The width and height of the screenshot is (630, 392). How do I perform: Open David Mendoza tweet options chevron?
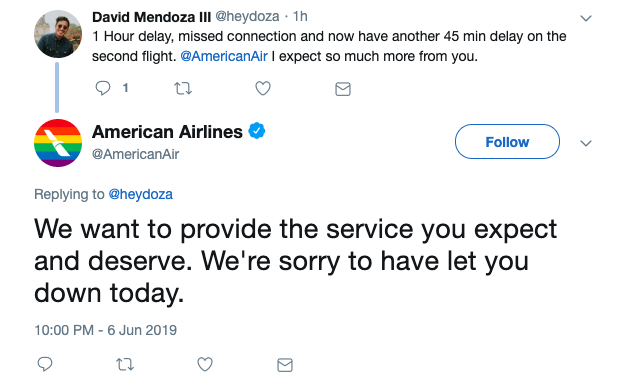pyautogui.click(x=586, y=18)
